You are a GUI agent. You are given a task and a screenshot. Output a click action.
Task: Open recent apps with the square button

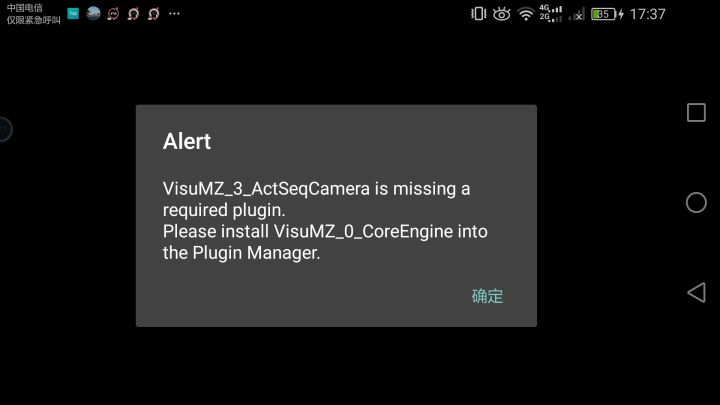[x=696, y=112]
